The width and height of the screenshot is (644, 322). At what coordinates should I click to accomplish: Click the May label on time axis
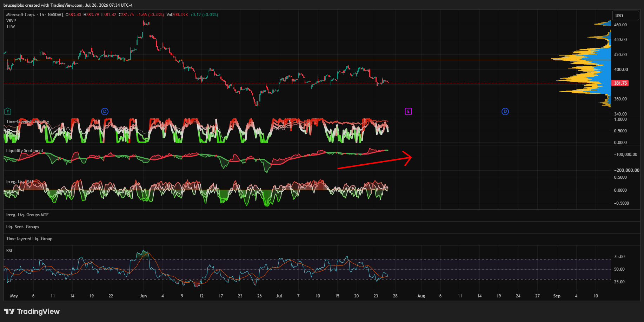pos(14,296)
